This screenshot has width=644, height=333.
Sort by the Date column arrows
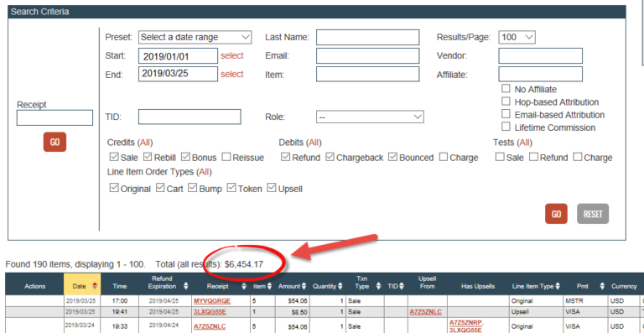[x=96, y=286]
